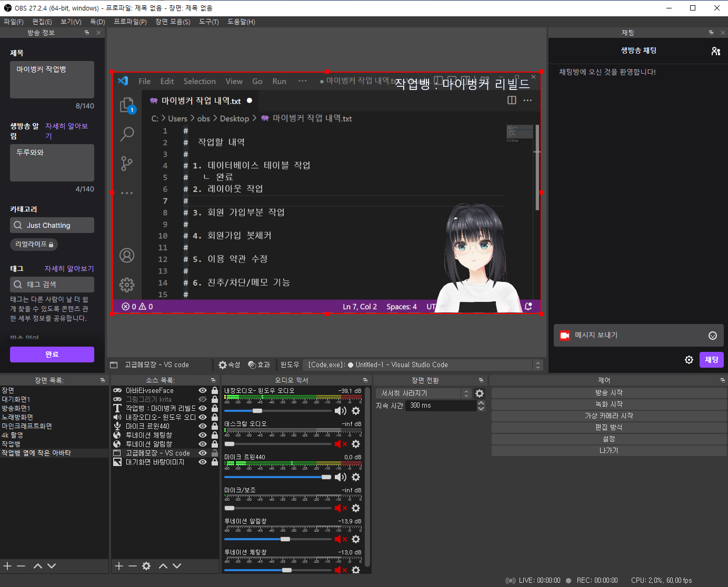Viewport: 728px width, 587px height.
Task: Adjust the 마이크 르윈440 volume slider
Action: (x=326, y=477)
